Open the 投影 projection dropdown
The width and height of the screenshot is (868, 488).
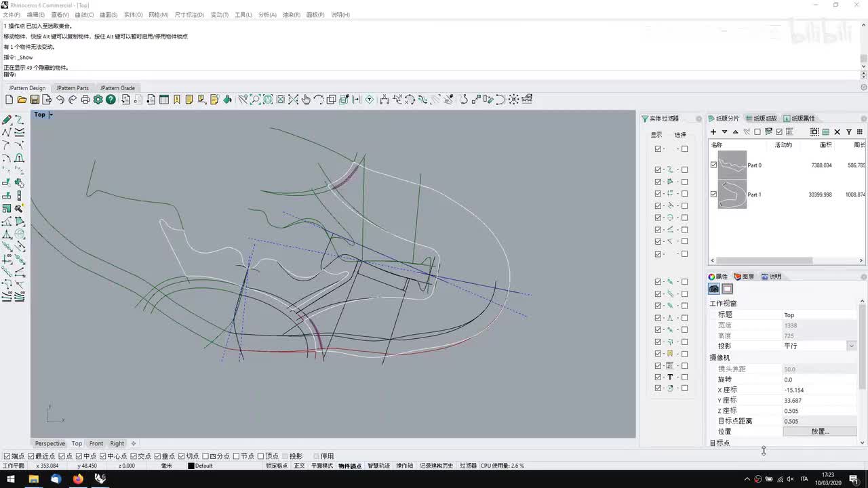pos(852,346)
